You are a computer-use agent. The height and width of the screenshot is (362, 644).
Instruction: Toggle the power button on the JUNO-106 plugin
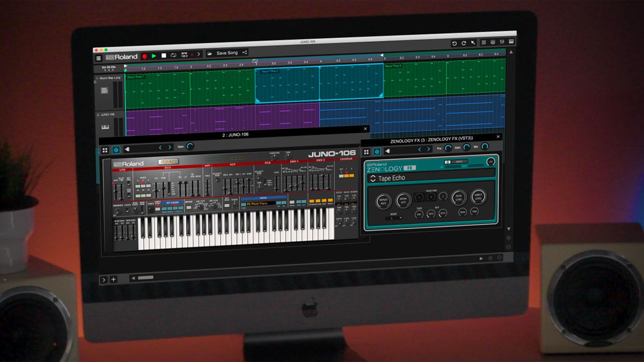pos(115,149)
